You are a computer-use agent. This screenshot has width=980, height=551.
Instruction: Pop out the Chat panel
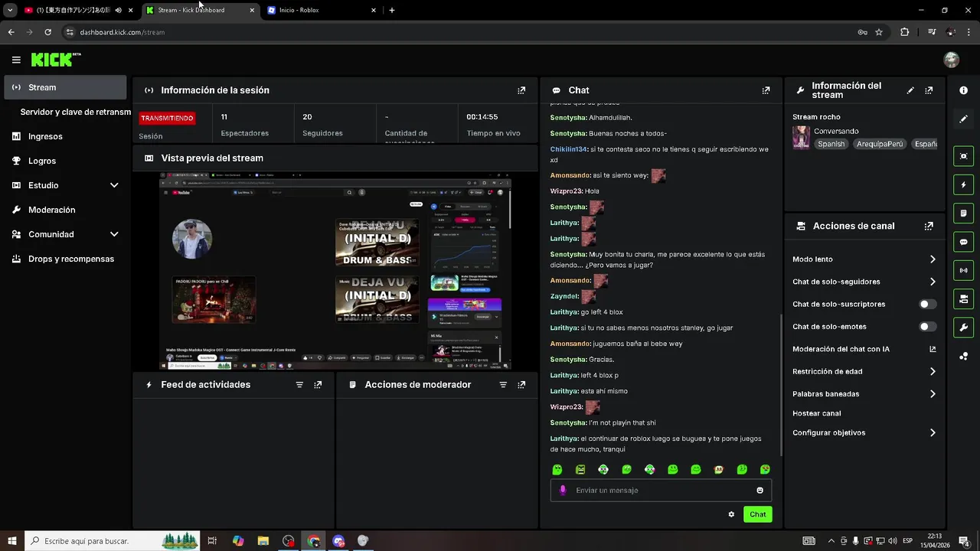click(x=766, y=90)
